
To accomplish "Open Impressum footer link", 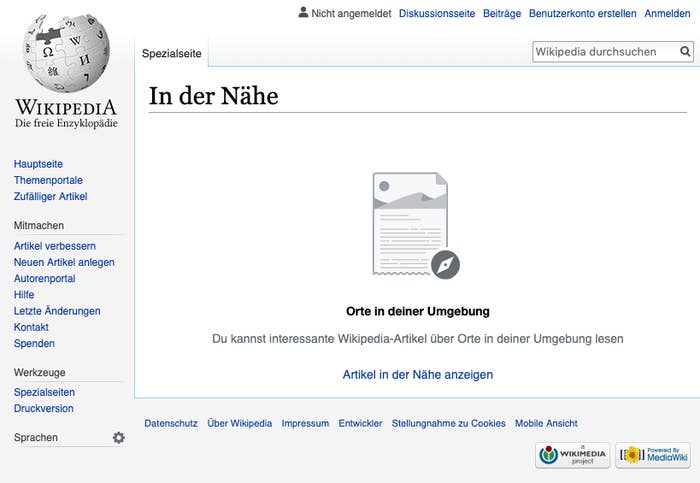I will (x=305, y=423).
